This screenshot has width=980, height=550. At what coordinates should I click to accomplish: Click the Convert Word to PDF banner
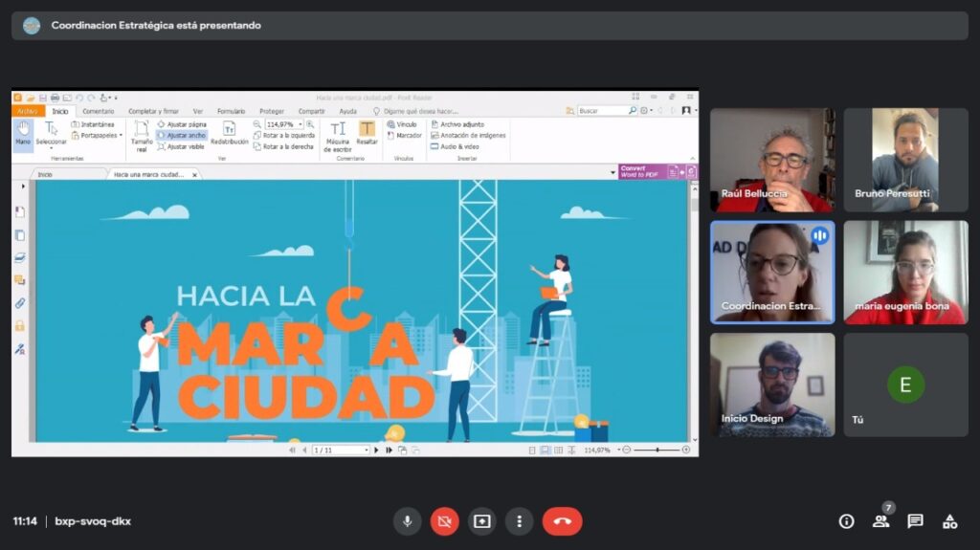click(x=658, y=172)
